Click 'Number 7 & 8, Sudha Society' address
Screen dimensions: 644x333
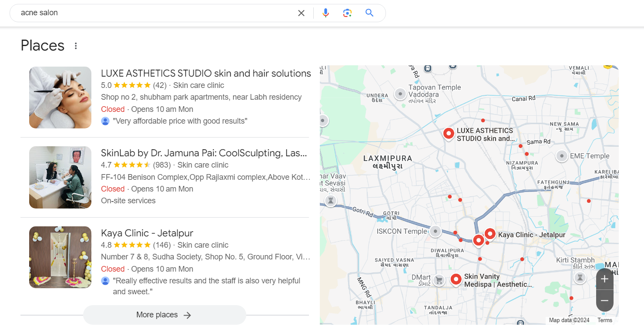pos(206,257)
